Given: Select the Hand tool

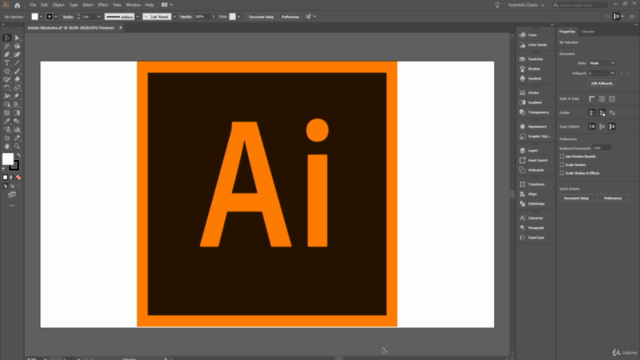Looking at the screenshot, I should [x=7, y=146].
